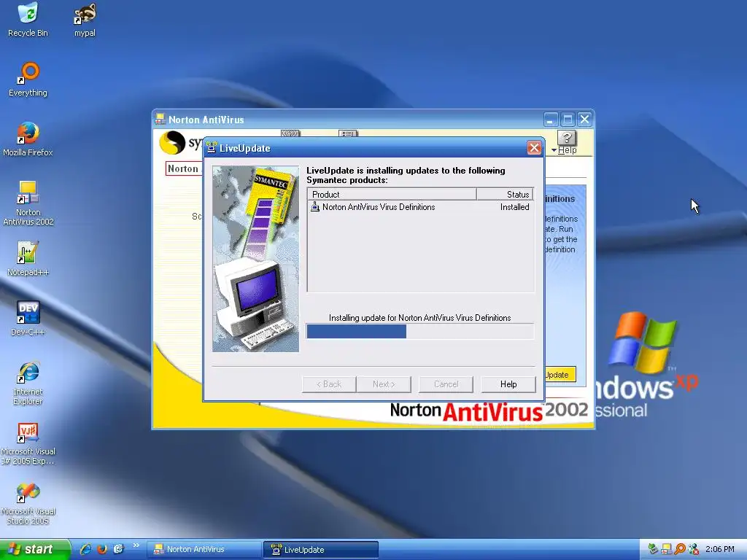Click the Norton AntiVirus title bar icon
747x560 pixels.
160,119
